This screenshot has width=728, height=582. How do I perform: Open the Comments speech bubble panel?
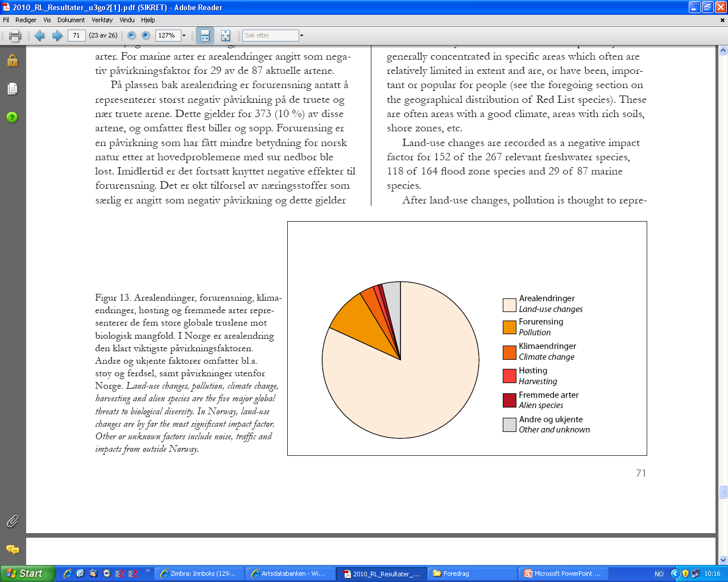[12, 550]
